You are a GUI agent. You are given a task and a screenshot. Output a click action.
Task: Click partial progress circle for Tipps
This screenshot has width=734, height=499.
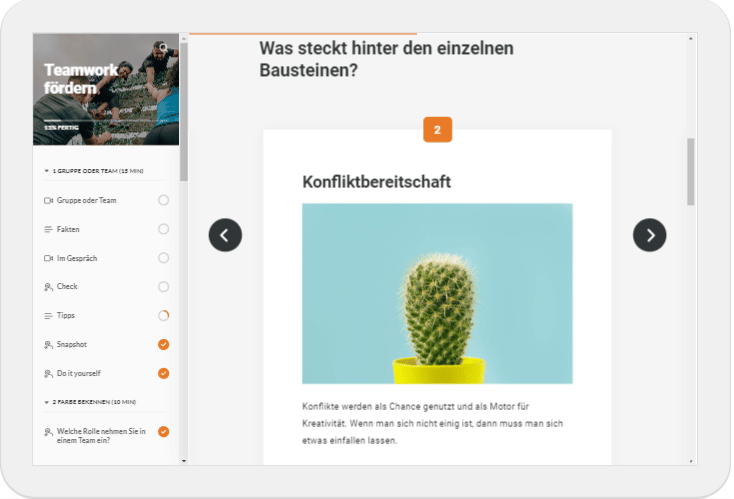tap(163, 316)
